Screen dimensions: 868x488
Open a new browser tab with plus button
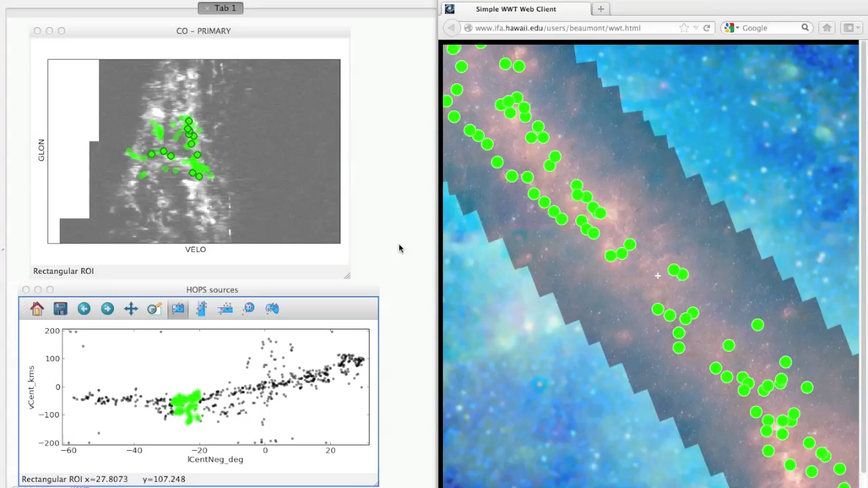[x=601, y=9]
